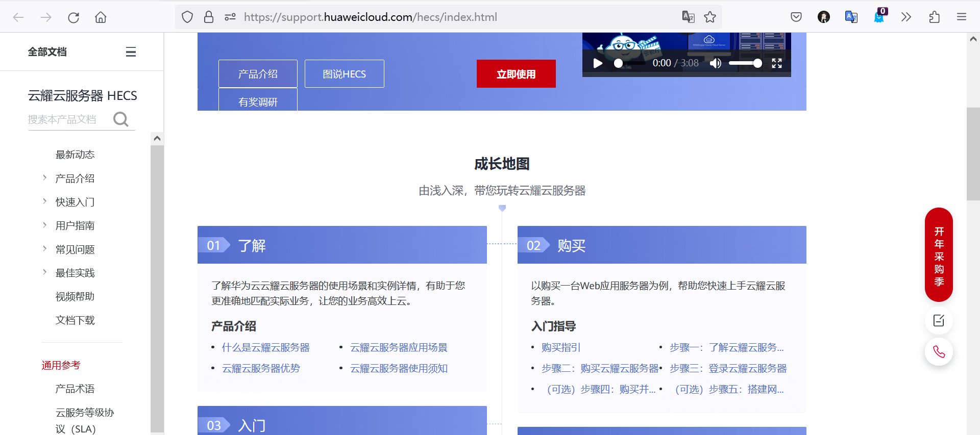
Task: Click the search magnifier icon
Action: click(121, 119)
